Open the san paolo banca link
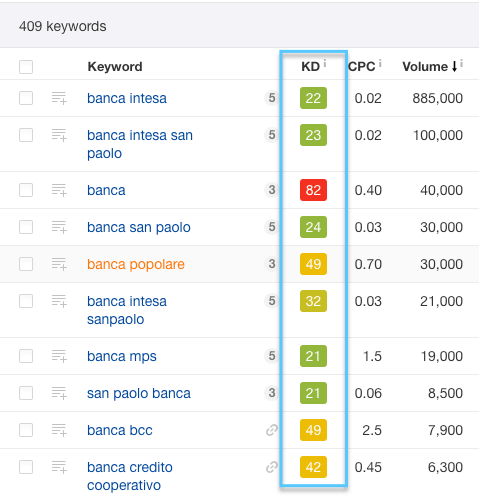The height and width of the screenshot is (502, 479). (x=139, y=393)
